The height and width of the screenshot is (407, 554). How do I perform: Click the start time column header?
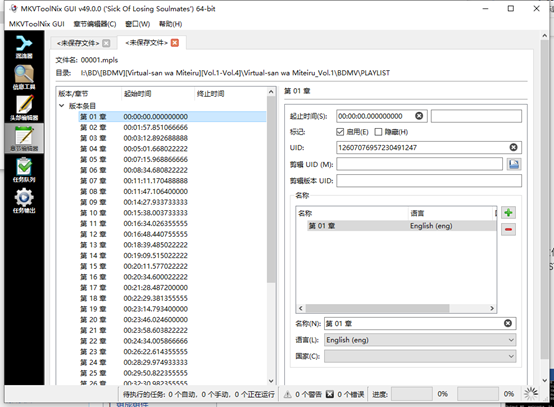(x=158, y=94)
